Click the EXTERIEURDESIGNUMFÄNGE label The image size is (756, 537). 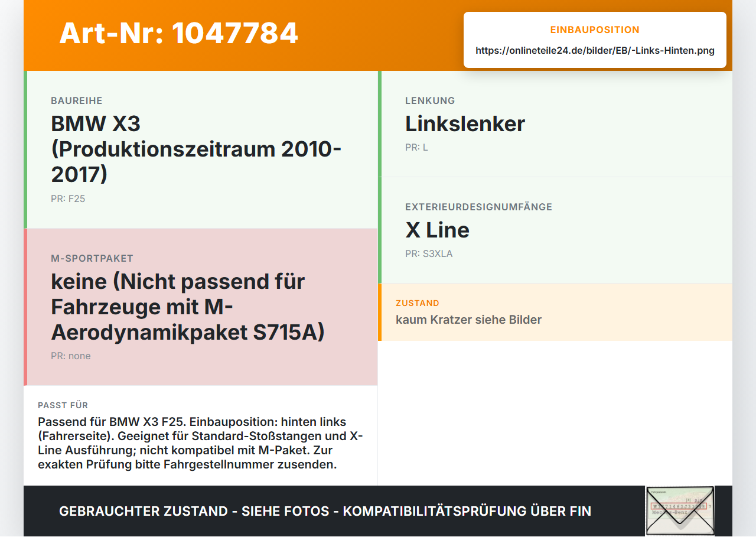[x=478, y=207]
